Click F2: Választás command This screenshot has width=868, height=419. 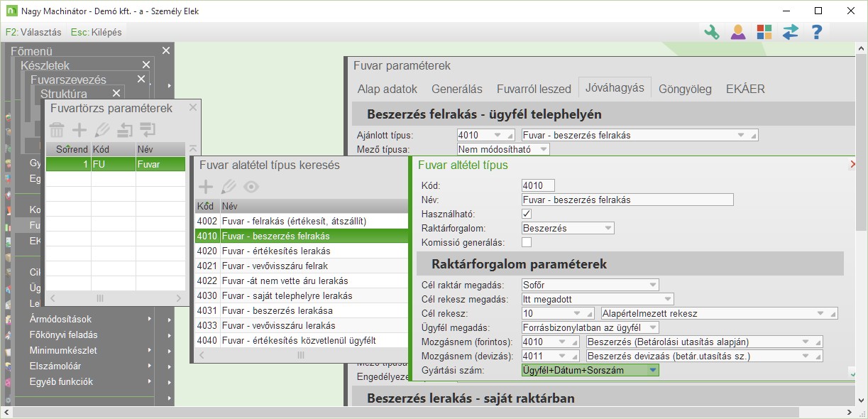[x=33, y=32]
